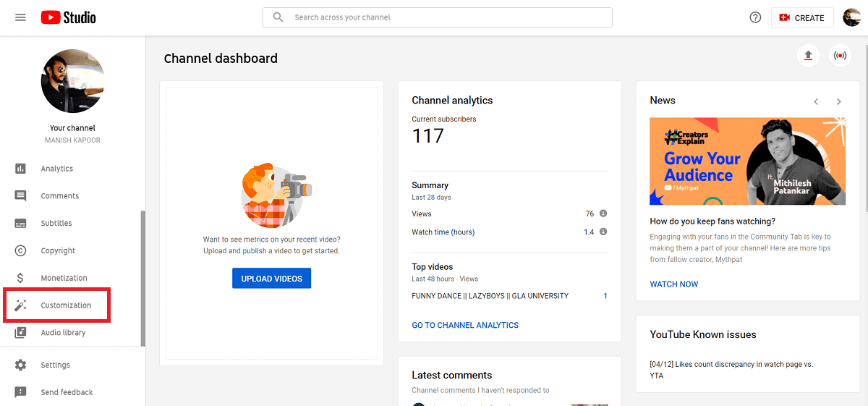Click the upload video arrow icon
868x406 pixels.
tap(808, 56)
